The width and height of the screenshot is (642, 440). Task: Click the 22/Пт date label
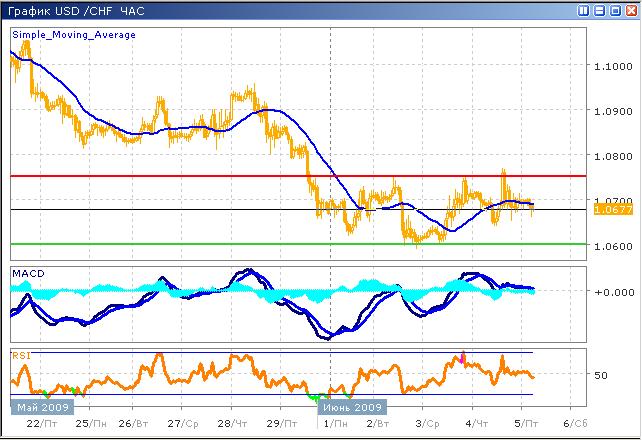[35, 424]
